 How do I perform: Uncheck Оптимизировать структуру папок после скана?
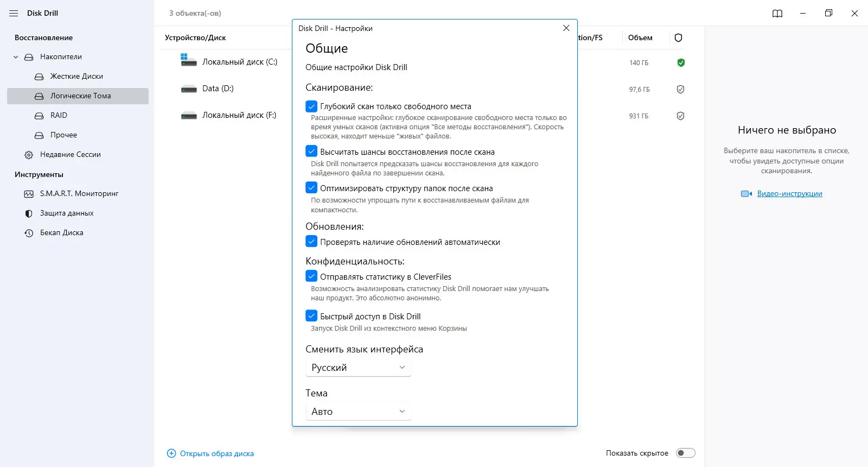[x=311, y=187]
